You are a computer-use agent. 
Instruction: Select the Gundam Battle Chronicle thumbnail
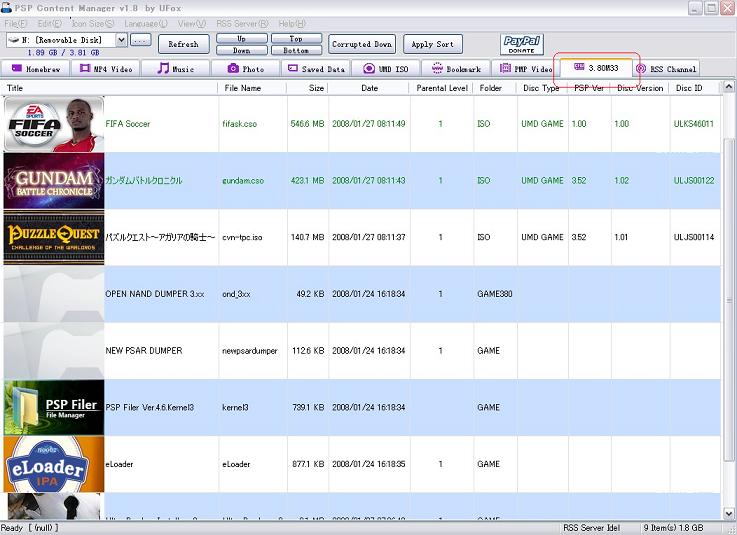(x=54, y=181)
